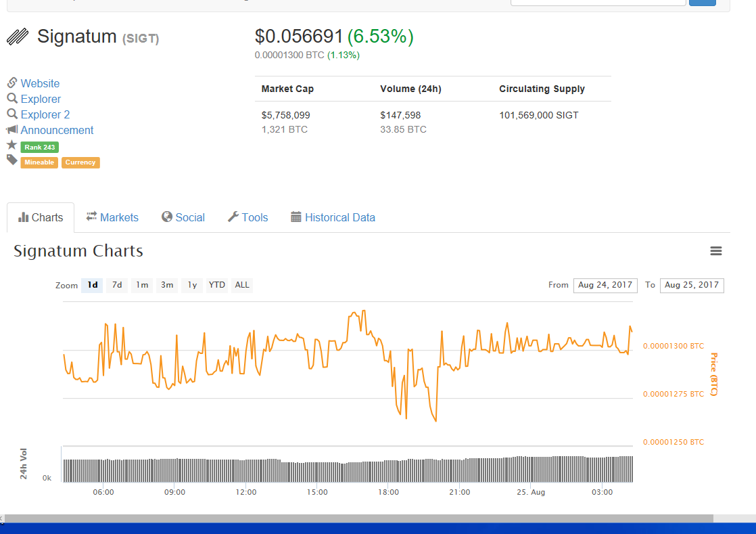Click the 6.53% price change
Screen dimensions: 756x534
[x=381, y=37]
